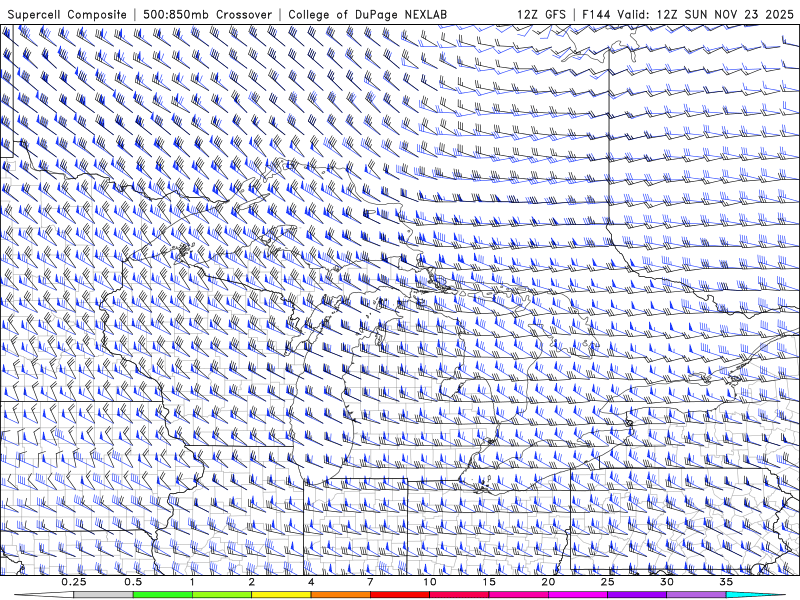Viewport: 800px width, 600px height.
Task: Click the legend value 10
Action: 430,582
